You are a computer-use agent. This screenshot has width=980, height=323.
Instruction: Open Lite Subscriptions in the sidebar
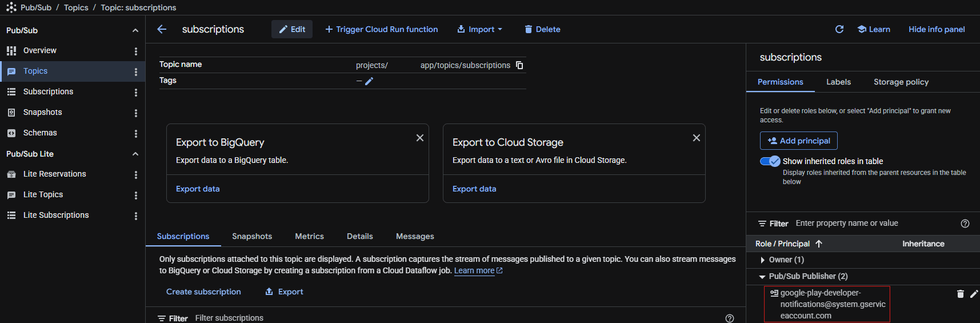pos(56,216)
